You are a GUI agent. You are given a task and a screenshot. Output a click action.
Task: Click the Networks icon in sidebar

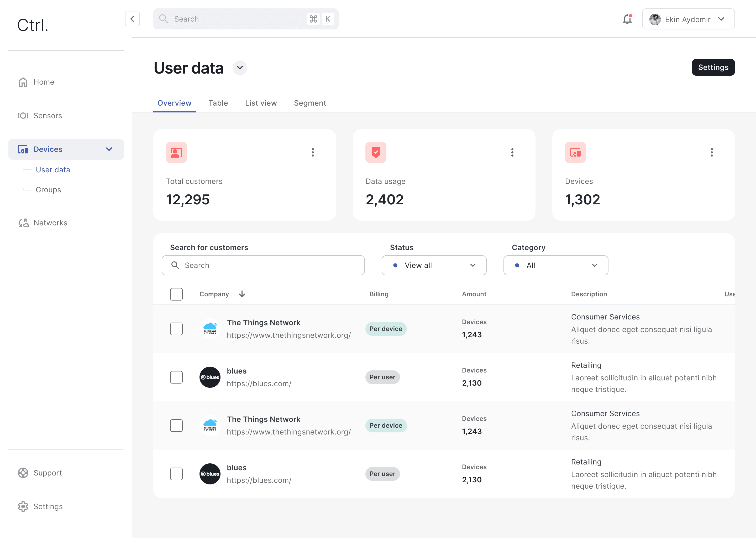(24, 223)
